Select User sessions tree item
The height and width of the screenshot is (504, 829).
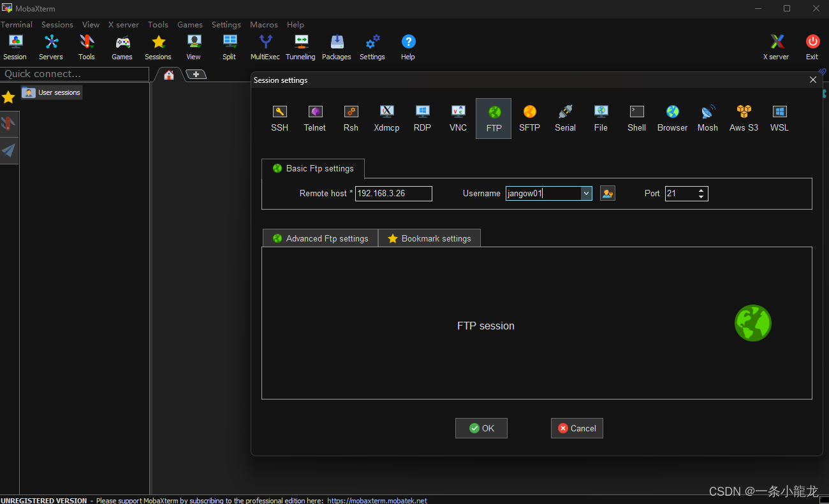tap(52, 92)
